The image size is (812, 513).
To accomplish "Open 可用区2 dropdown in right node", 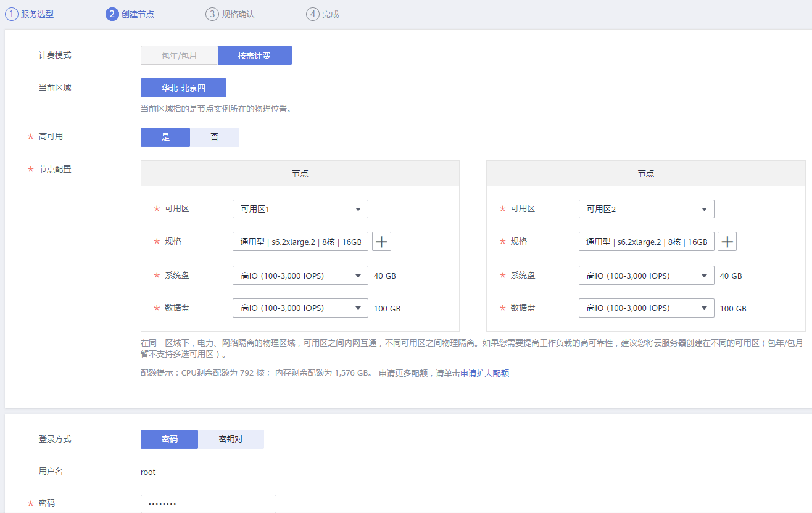I will coord(647,209).
